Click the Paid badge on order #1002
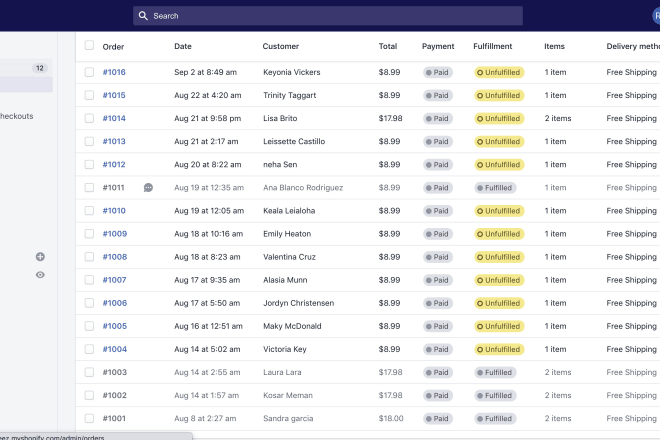The image size is (660, 440). tap(438, 395)
